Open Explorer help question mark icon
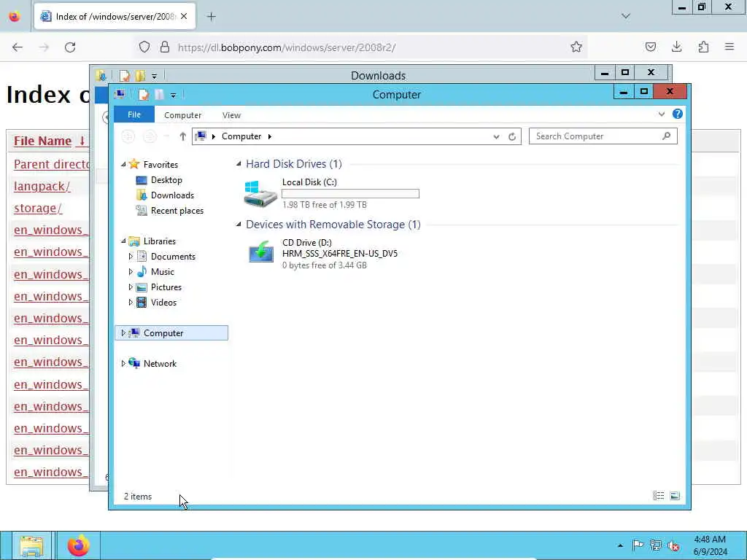Image resolution: width=747 pixels, height=560 pixels. click(677, 114)
